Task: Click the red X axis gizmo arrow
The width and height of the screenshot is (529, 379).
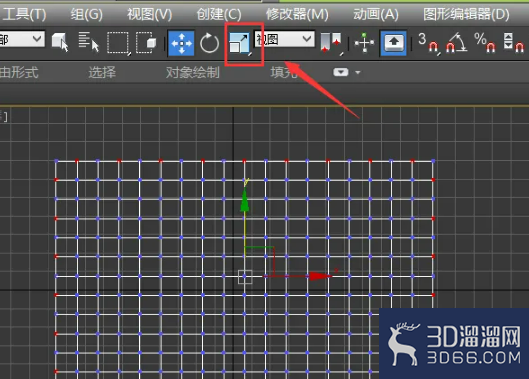Action: click(x=321, y=276)
